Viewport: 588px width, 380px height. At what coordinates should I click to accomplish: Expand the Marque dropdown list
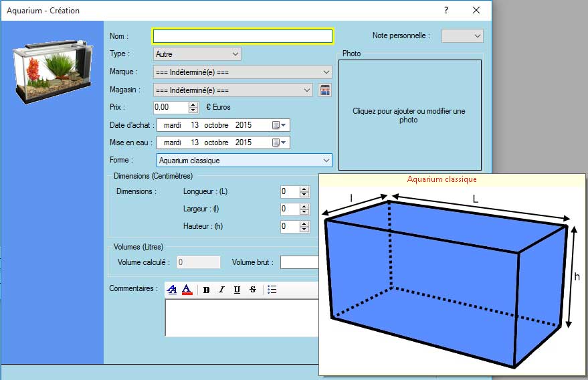point(326,72)
